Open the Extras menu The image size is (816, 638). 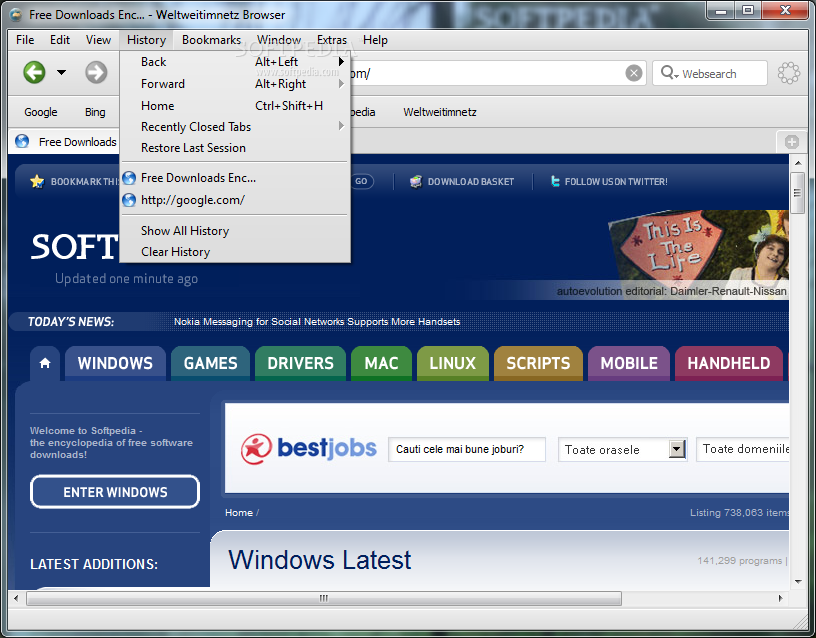click(x=332, y=40)
